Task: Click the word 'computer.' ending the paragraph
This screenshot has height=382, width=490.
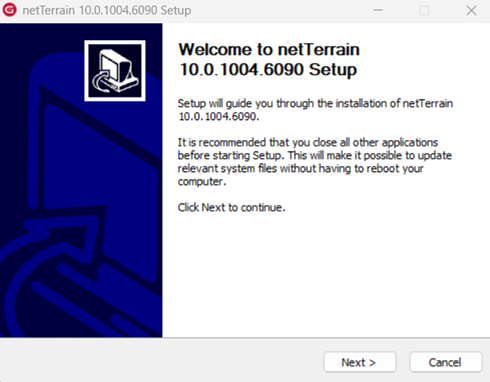Action: [202, 182]
